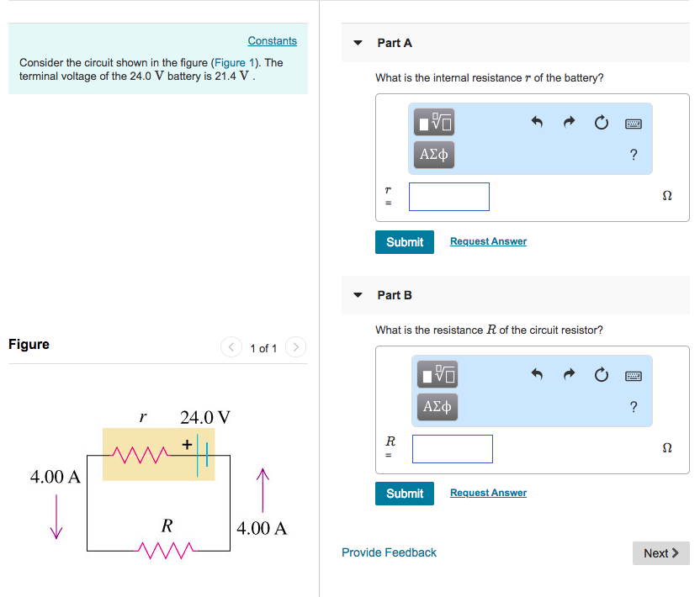Viewport: 700px width, 597px height.
Task: Click the next figure chevron
Action: (294, 346)
